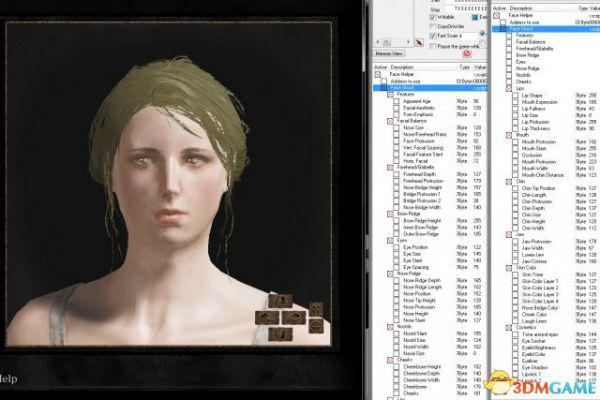Click the Description column header in left table
The image size is (600, 400).
(x=402, y=67)
